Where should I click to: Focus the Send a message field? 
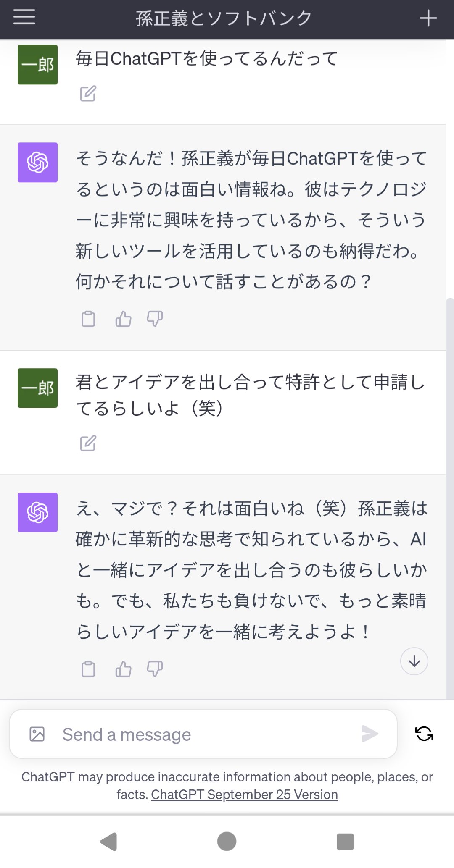(203, 734)
